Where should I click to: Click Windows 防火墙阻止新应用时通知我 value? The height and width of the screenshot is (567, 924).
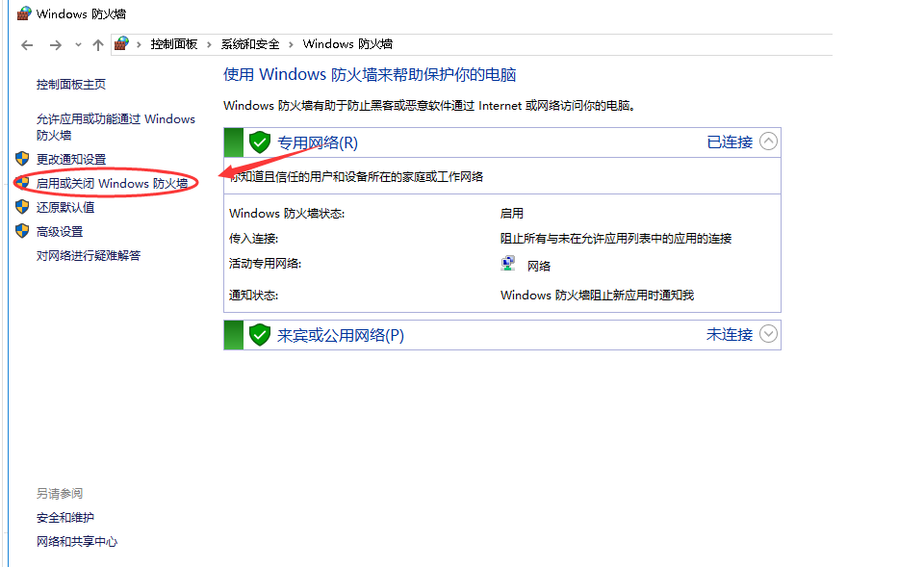597,296
